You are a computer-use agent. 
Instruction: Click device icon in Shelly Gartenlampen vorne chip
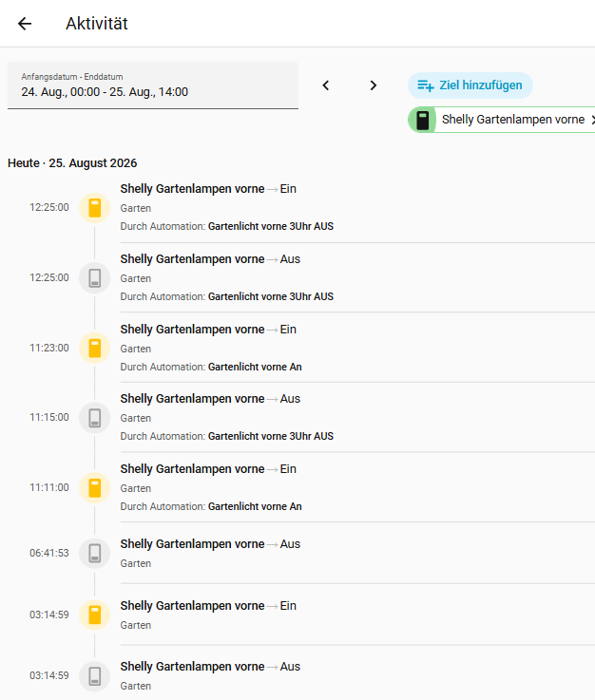tap(423, 120)
